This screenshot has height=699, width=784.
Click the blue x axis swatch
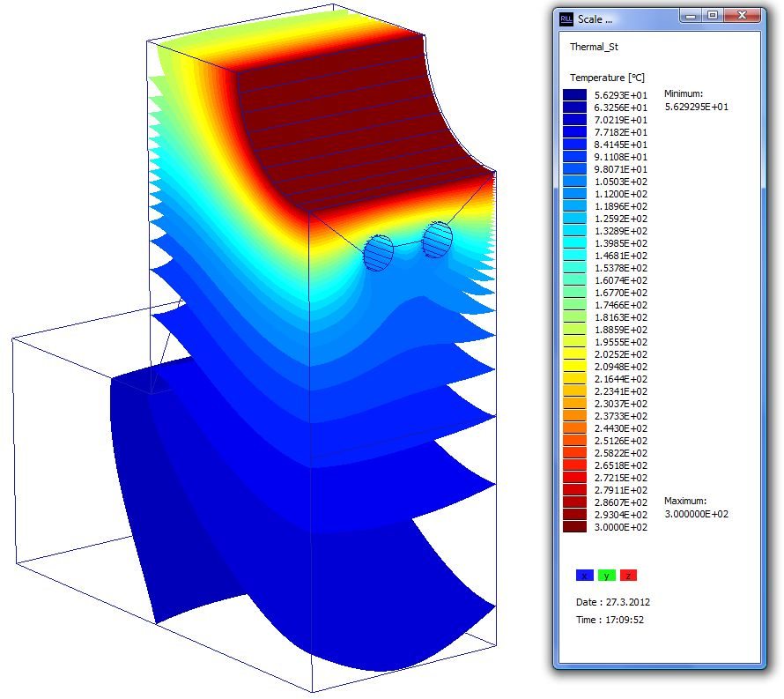(x=585, y=576)
